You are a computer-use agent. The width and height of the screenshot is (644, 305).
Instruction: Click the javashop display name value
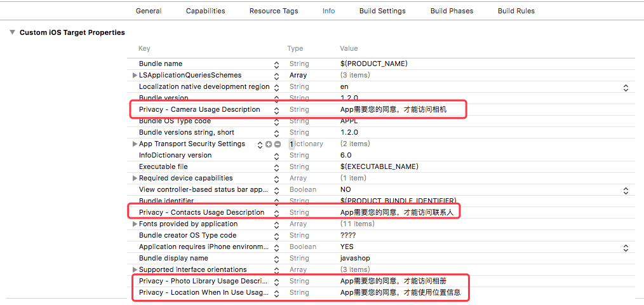click(x=354, y=259)
